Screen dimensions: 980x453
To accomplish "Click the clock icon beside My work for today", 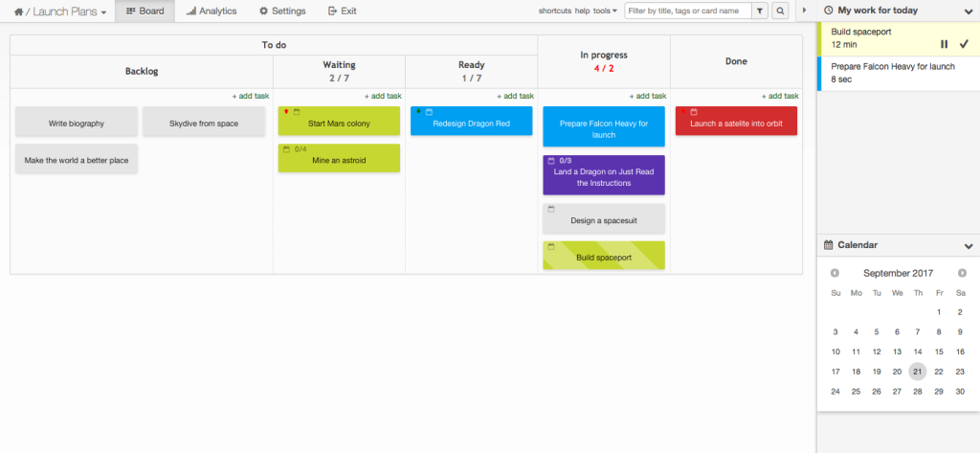I will [829, 11].
